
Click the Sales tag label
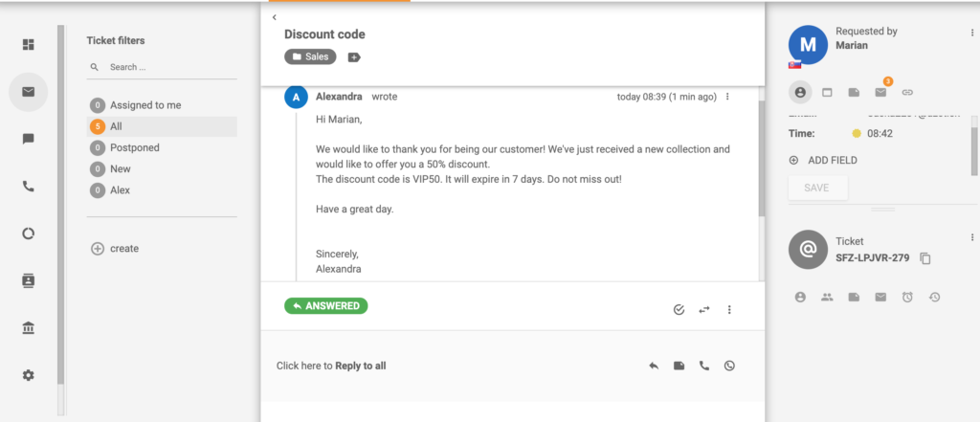pos(310,57)
